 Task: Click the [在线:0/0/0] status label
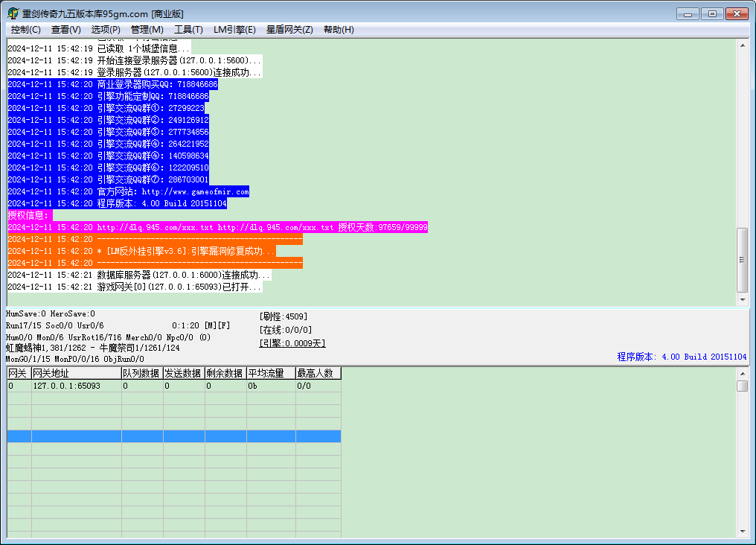tap(286, 330)
